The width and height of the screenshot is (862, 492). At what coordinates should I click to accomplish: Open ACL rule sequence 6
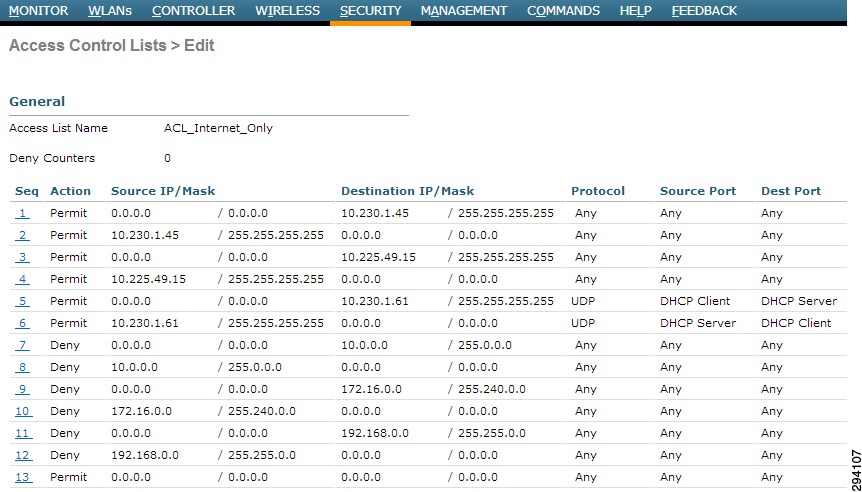pos(22,323)
